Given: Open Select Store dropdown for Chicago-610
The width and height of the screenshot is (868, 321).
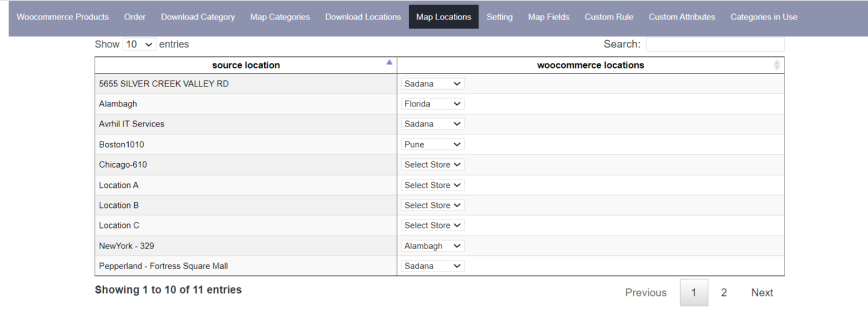Looking at the screenshot, I should coord(433,164).
